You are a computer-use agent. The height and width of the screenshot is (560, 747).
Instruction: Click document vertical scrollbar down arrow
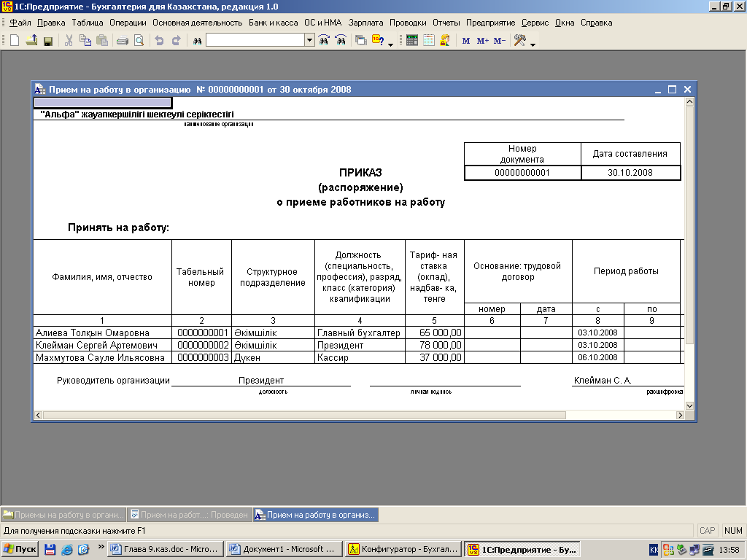click(689, 405)
